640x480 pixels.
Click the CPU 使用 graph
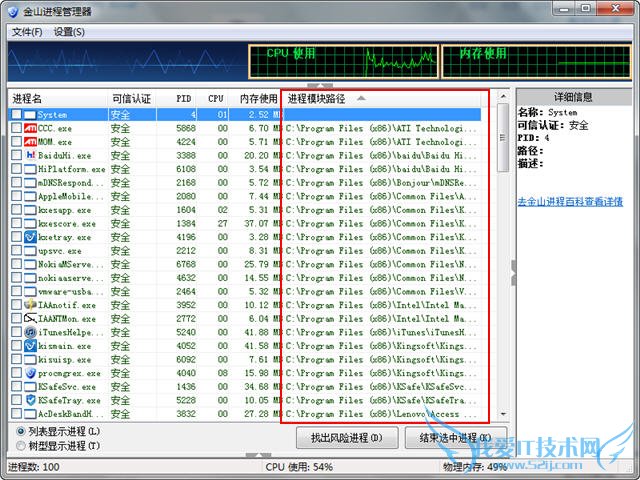coord(344,62)
